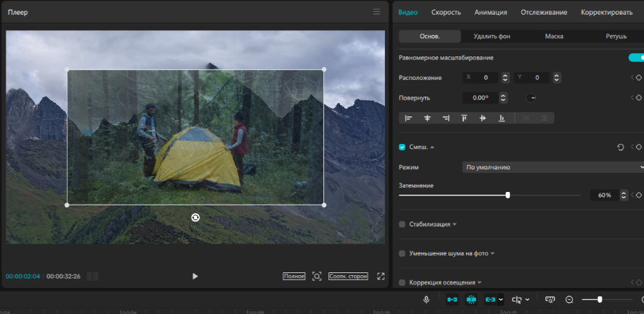Click the Затемнение opacity slider handle

508,195
